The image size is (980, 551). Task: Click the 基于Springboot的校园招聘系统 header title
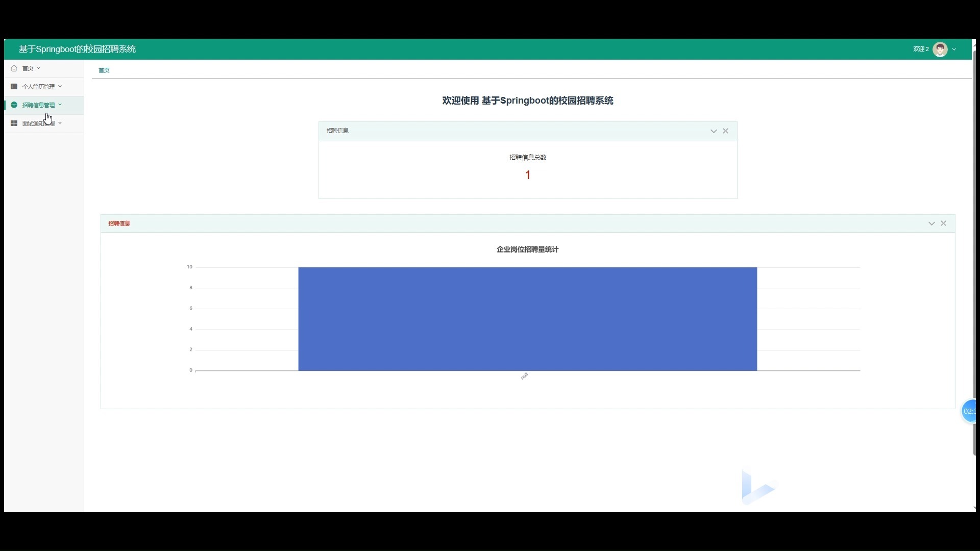[77, 49]
